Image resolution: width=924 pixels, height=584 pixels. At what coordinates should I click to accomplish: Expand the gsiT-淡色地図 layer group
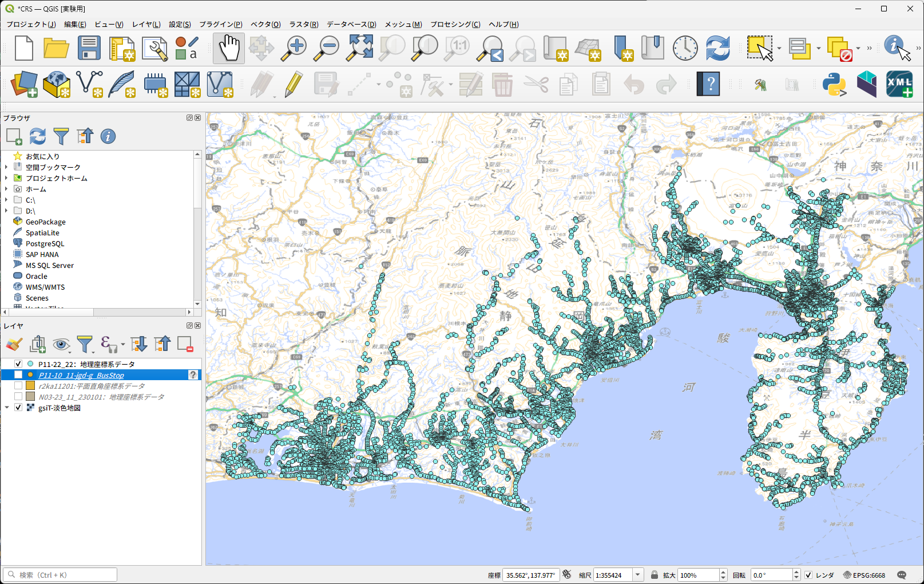7,408
